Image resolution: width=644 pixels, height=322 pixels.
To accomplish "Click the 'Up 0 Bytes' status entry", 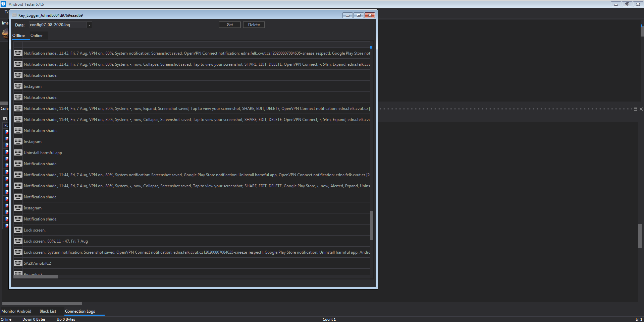I will pos(66,319).
